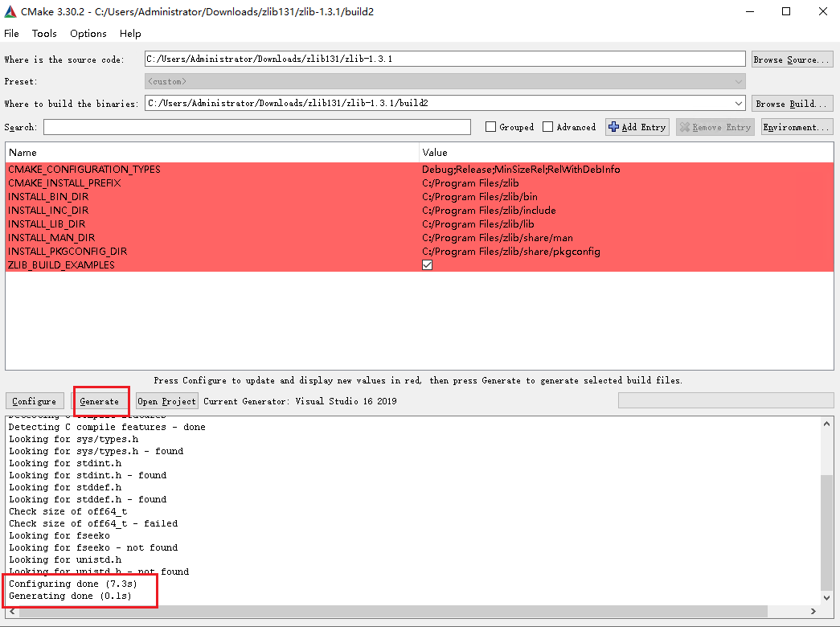This screenshot has width=840, height=627.
Task: Select CMAKE_CONFIGURATION_TYPES entry
Action: coord(84,170)
